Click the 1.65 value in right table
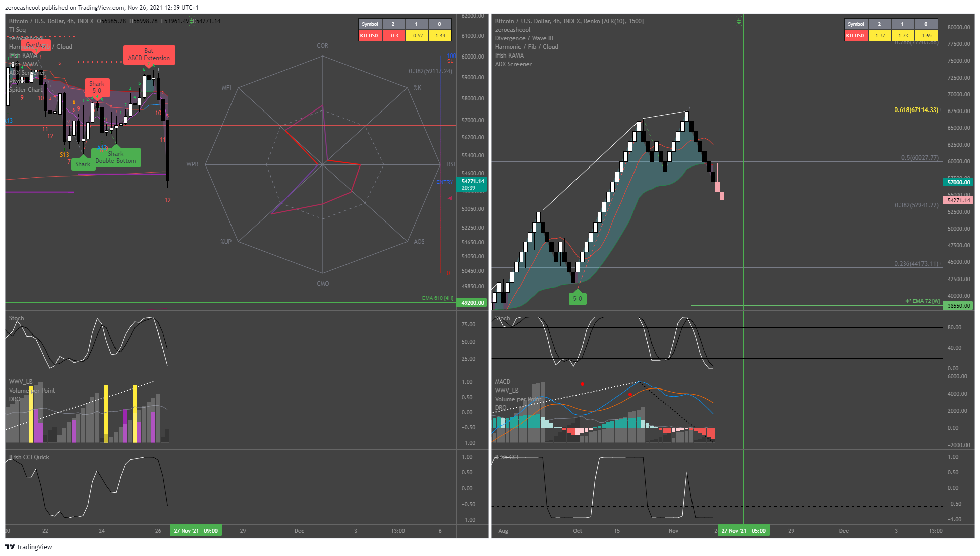The height and width of the screenshot is (556, 980). (x=927, y=36)
